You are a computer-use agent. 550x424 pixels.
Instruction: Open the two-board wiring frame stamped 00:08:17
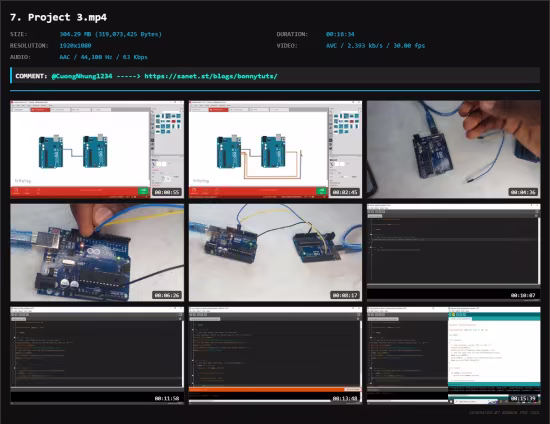pos(275,253)
